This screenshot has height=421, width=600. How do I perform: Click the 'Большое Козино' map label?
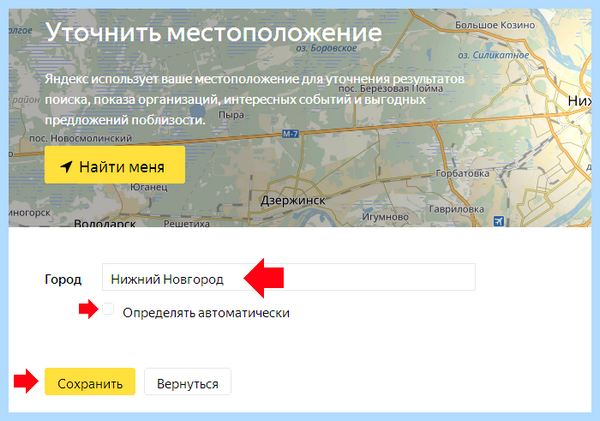[495, 25]
